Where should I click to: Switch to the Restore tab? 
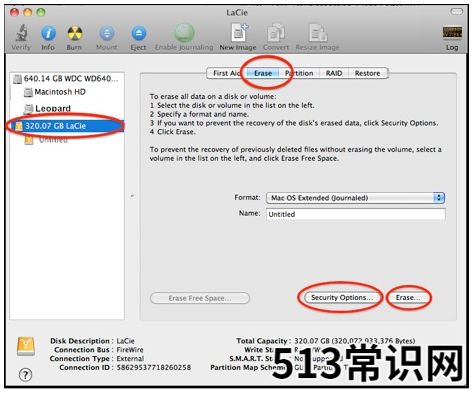tap(367, 73)
